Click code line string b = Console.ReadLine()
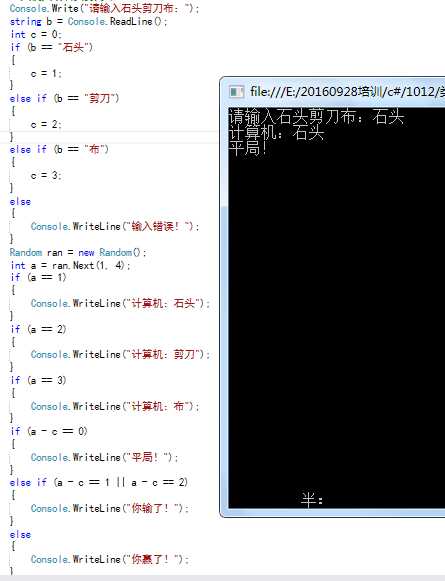 89,21
